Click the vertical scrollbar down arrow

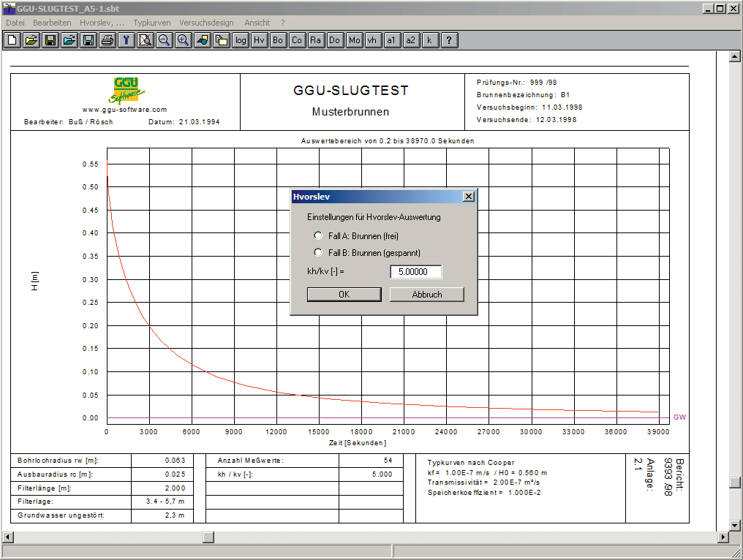point(734,525)
